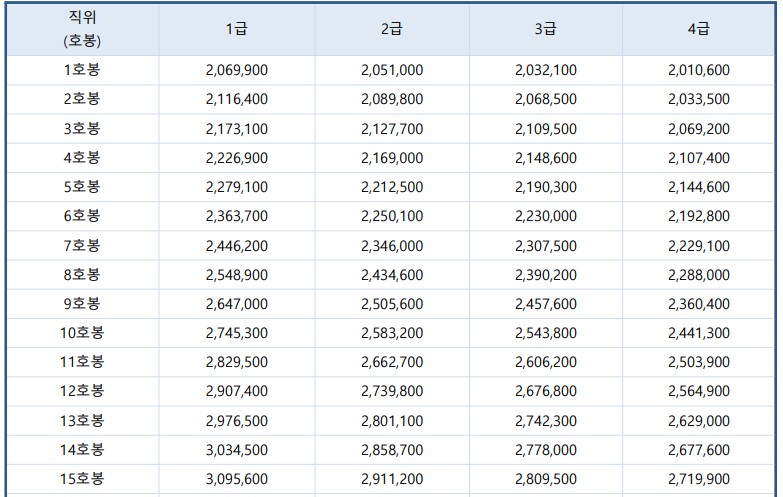Click the 7호봉 row label
This screenshot has width=783, height=497.
click(82, 246)
